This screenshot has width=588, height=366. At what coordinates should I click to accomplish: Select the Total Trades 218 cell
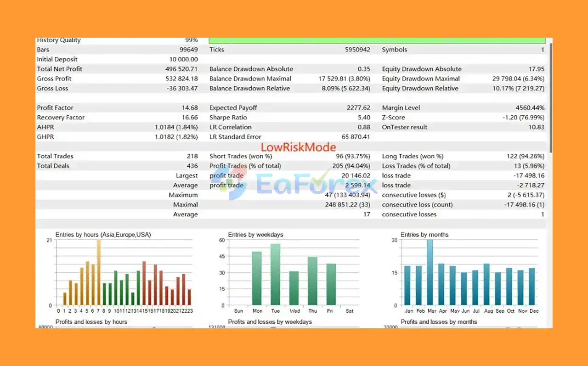point(192,156)
